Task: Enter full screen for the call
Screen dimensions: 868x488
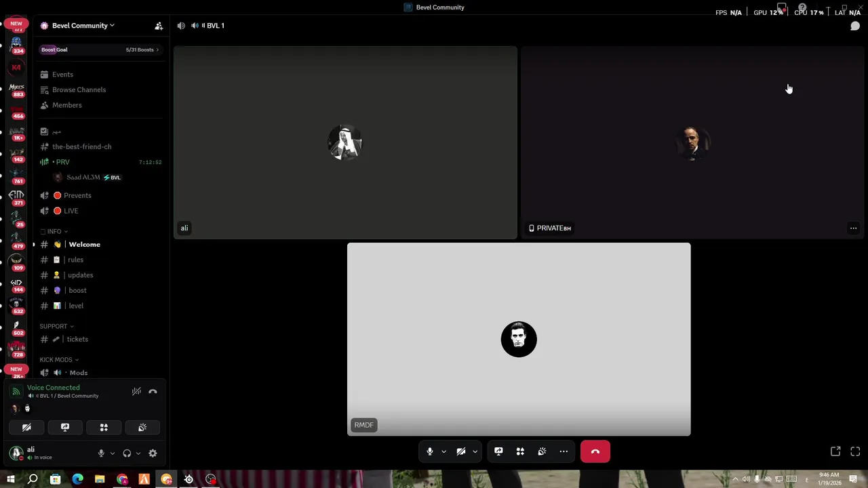Action: pyautogui.click(x=855, y=451)
